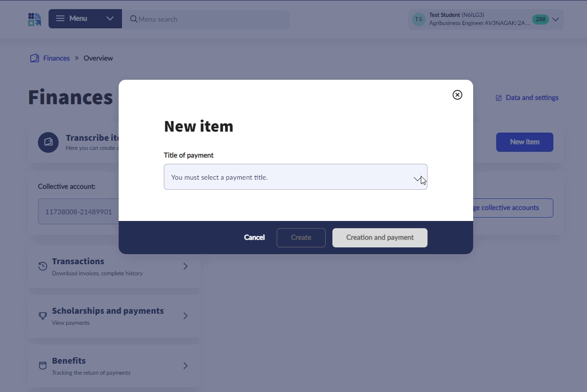Close the New item dialog
Screen dimensions: 587x392
(457, 95)
